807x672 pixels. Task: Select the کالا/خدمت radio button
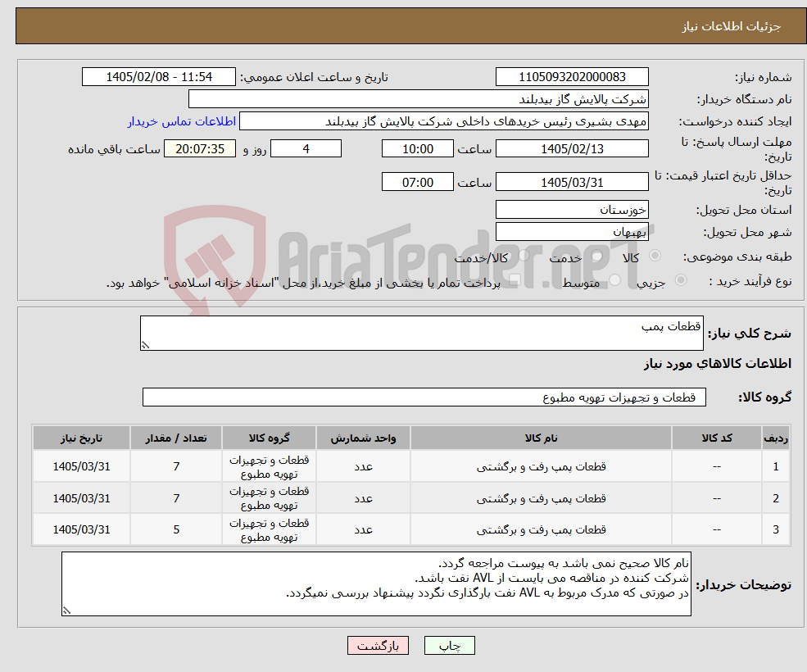tap(524, 256)
